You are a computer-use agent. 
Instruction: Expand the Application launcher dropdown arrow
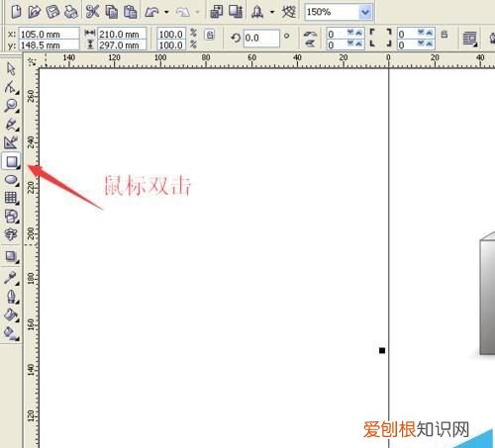(272, 13)
